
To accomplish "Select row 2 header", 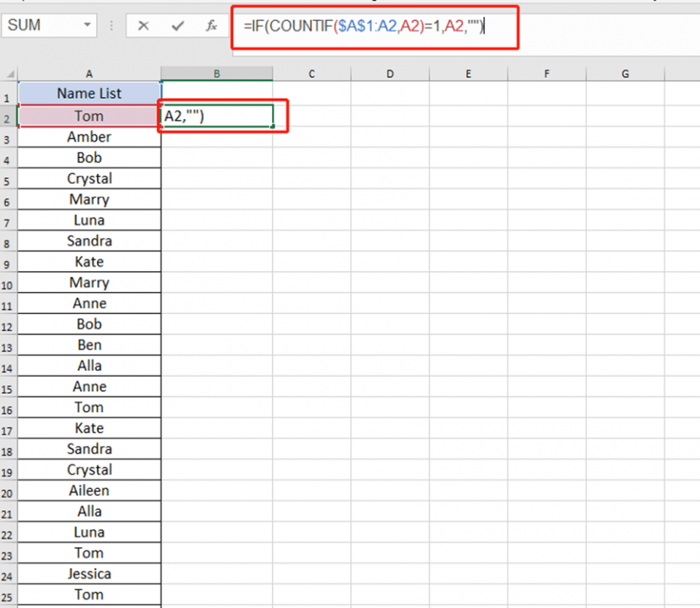I will coord(7,116).
